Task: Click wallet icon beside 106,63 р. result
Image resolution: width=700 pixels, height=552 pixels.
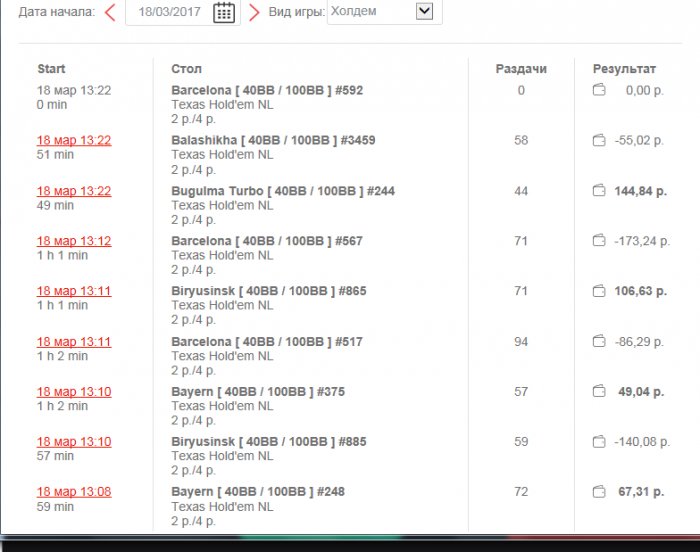Action: [599, 291]
